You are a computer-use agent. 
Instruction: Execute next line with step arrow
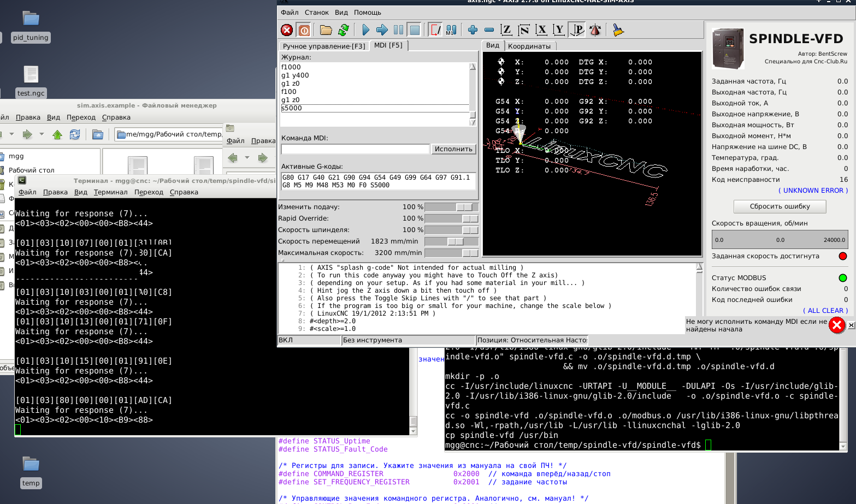point(382,30)
